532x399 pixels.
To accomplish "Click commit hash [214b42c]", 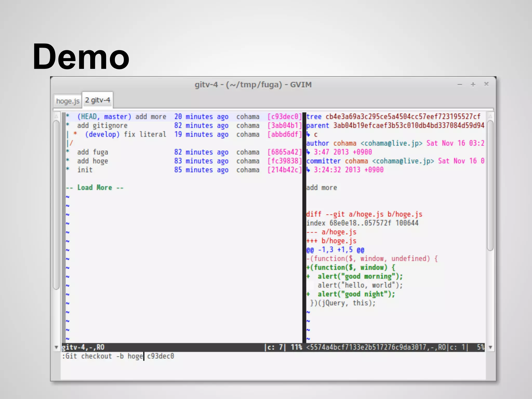I will [285, 170].
